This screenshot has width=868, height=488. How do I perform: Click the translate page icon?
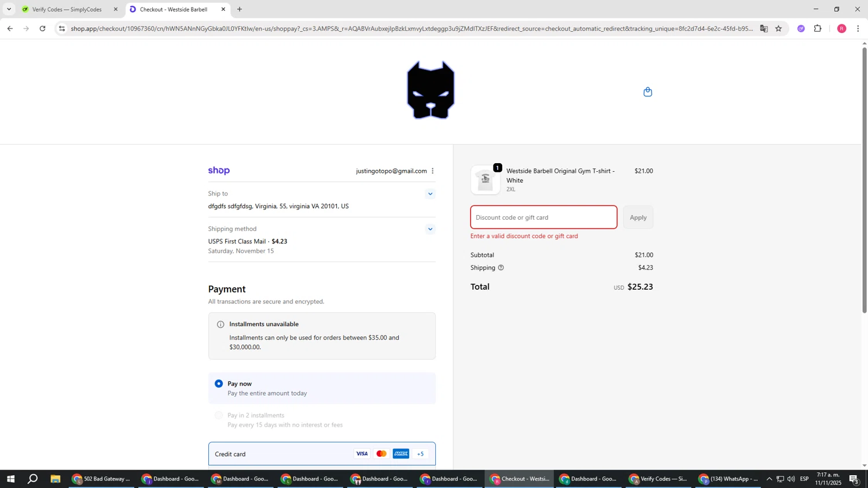click(x=764, y=28)
